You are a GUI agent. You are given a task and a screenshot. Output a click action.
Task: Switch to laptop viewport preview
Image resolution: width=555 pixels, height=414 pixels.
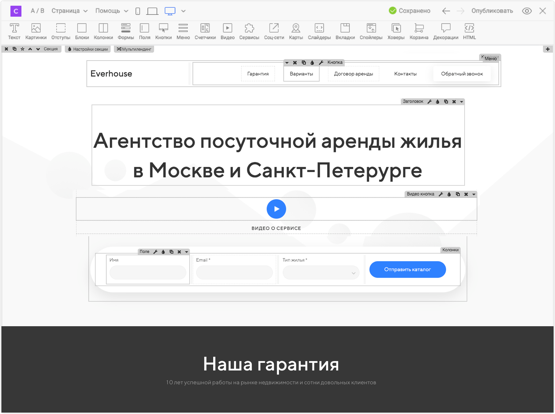tap(152, 11)
